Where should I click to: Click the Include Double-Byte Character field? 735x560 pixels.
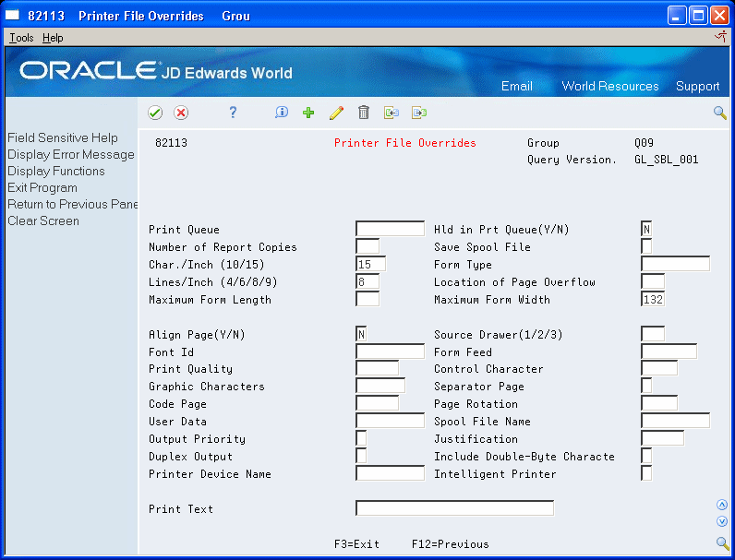pos(646,456)
